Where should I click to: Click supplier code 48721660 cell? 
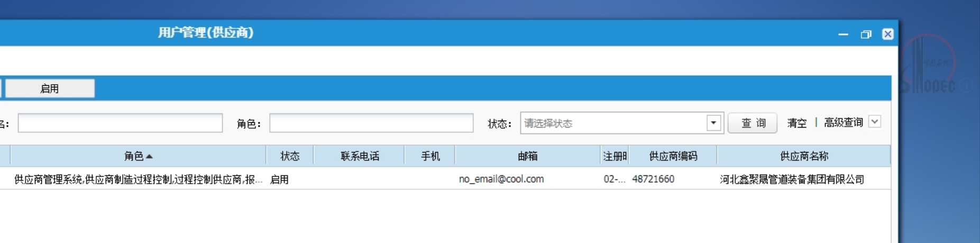653,179
